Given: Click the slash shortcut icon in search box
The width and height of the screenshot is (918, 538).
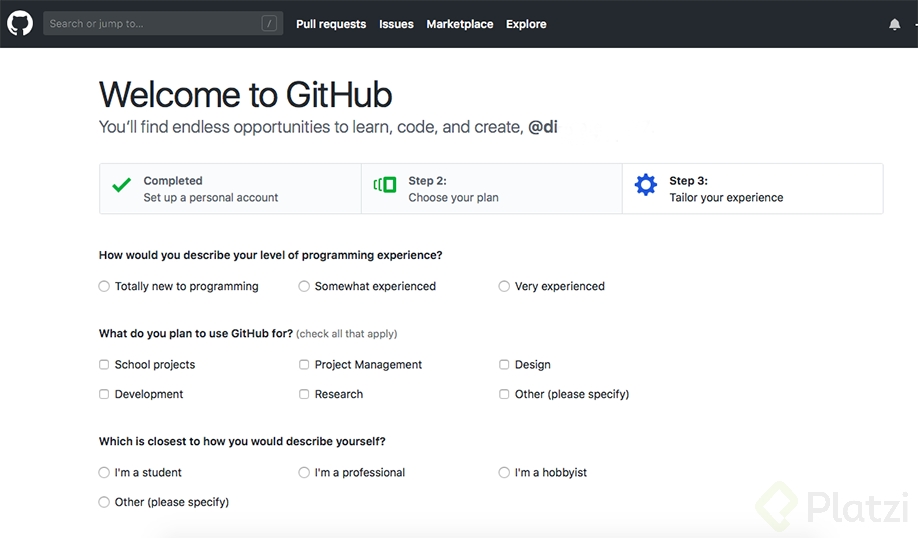Looking at the screenshot, I should coord(269,24).
